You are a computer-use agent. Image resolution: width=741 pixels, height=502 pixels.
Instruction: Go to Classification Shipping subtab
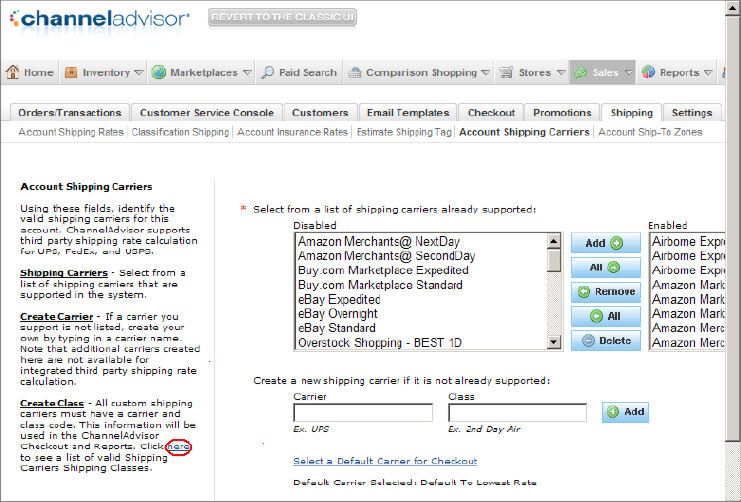tap(180, 132)
